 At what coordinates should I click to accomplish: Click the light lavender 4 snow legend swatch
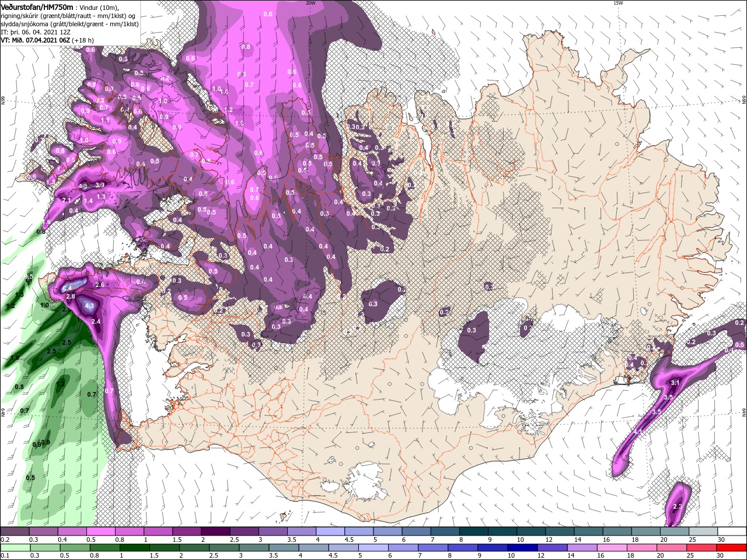pyautogui.click(x=330, y=531)
